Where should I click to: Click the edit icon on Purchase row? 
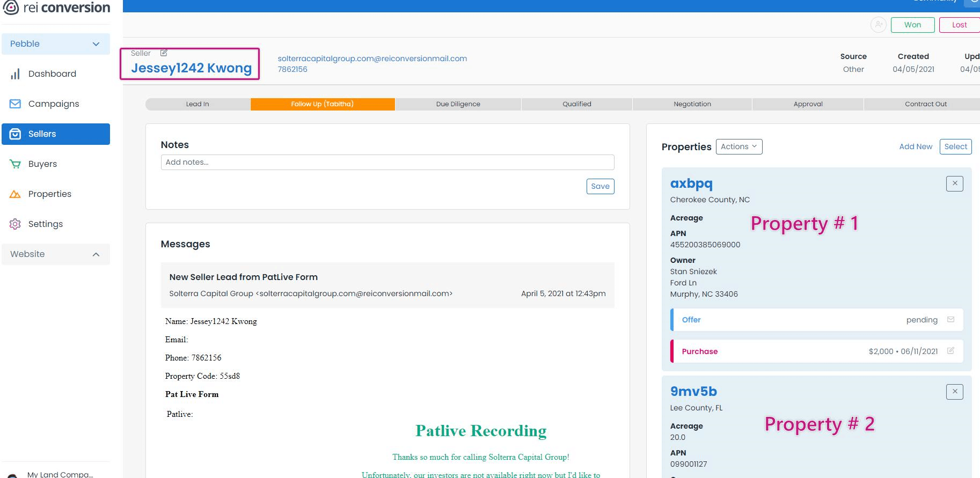pos(950,351)
